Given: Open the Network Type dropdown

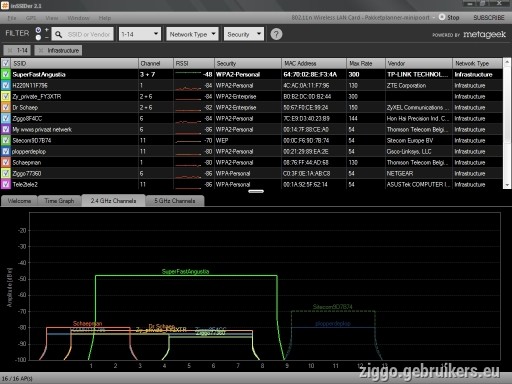Looking at the screenshot, I should tap(192, 34).
